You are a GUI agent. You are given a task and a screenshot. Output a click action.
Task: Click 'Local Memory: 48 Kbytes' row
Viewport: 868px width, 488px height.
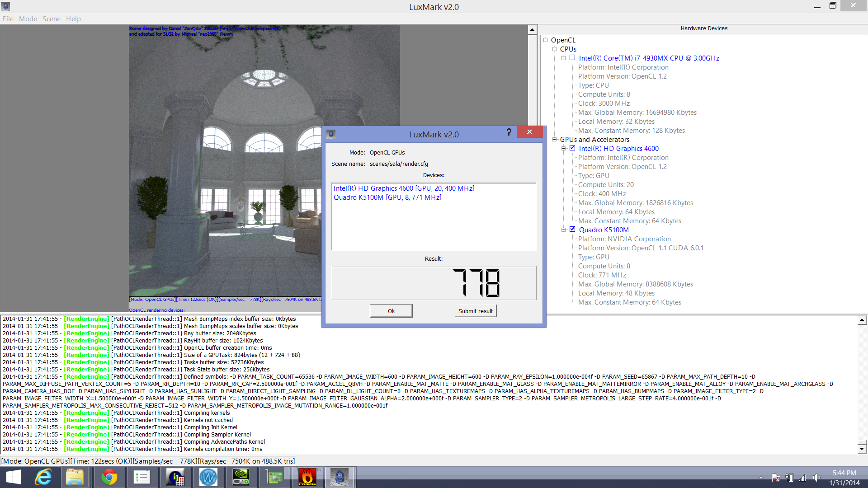pyautogui.click(x=616, y=293)
